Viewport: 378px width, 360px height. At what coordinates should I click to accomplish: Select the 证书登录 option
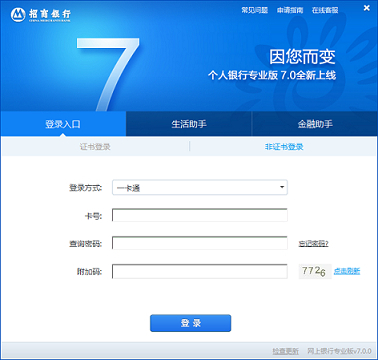[95, 146]
